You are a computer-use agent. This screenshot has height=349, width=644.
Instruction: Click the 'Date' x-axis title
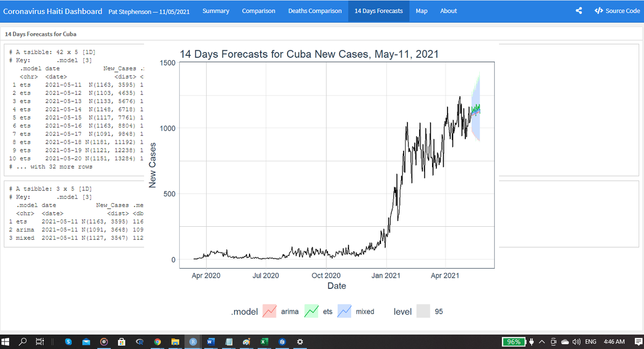[x=336, y=286]
